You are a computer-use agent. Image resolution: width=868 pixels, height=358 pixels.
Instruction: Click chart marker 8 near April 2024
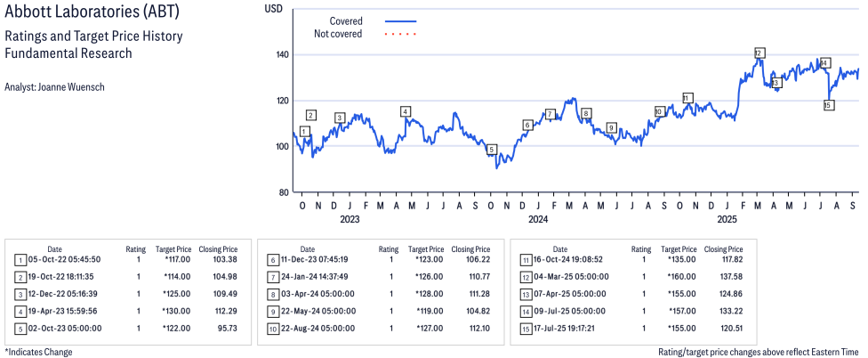586,113
